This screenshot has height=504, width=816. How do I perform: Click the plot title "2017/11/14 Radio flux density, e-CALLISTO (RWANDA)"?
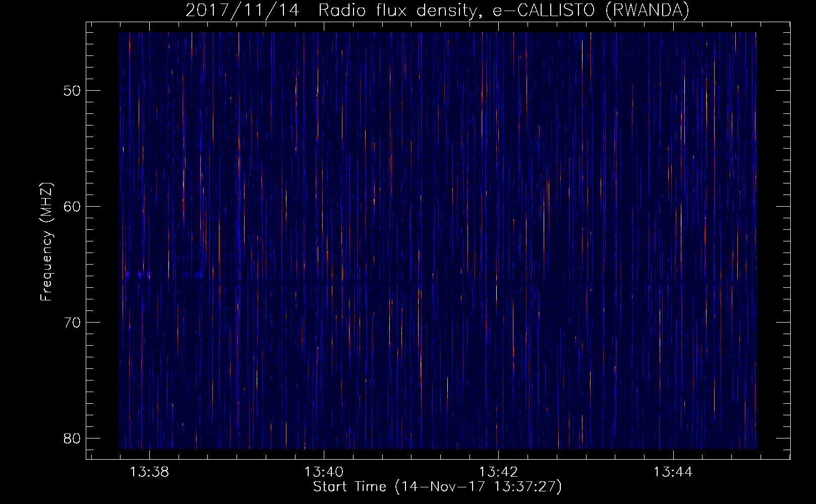click(x=437, y=11)
